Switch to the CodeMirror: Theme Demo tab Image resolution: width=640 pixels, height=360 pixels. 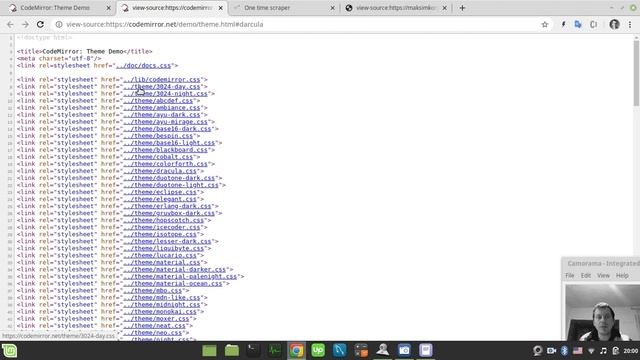pos(55,8)
